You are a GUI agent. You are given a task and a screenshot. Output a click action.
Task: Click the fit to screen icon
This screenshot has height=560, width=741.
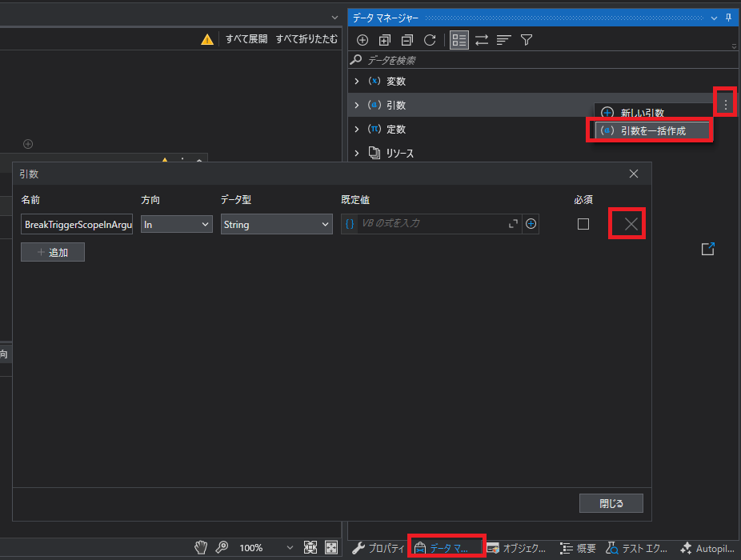tap(310, 548)
